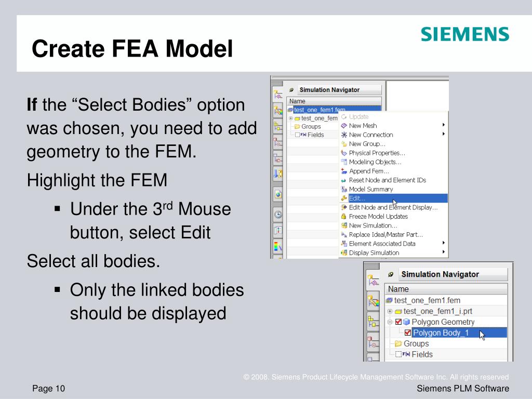This screenshot has width=532, height=399.
Task: Select the Polygon Geometry tree row
Action: pos(446,322)
